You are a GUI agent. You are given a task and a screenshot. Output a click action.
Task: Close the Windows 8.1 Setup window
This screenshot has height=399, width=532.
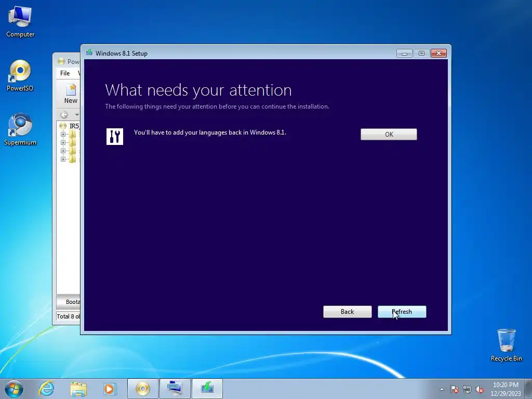coord(438,54)
